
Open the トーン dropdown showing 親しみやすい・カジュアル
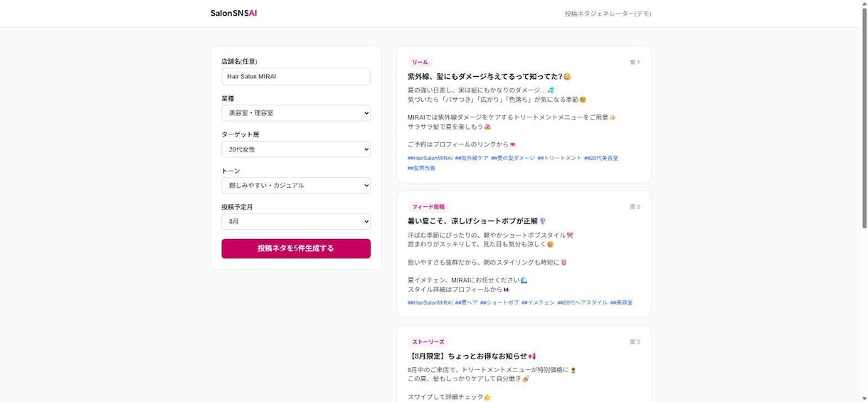(296, 186)
